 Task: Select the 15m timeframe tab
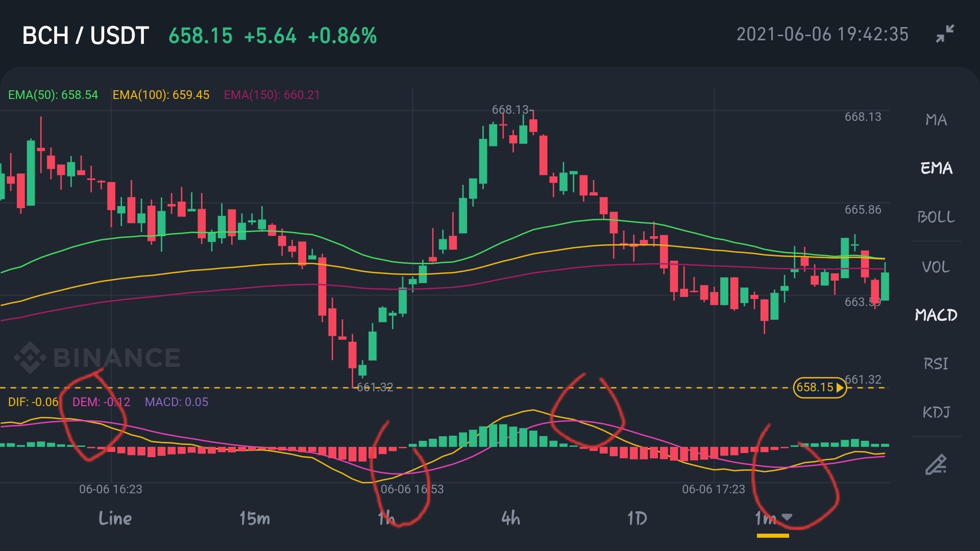point(255,518)
